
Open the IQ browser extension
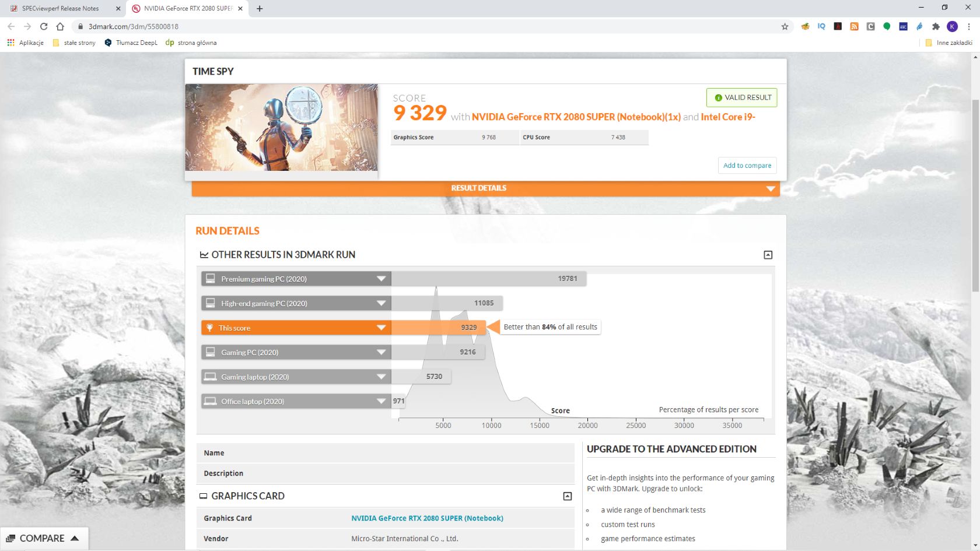[821, 26]
